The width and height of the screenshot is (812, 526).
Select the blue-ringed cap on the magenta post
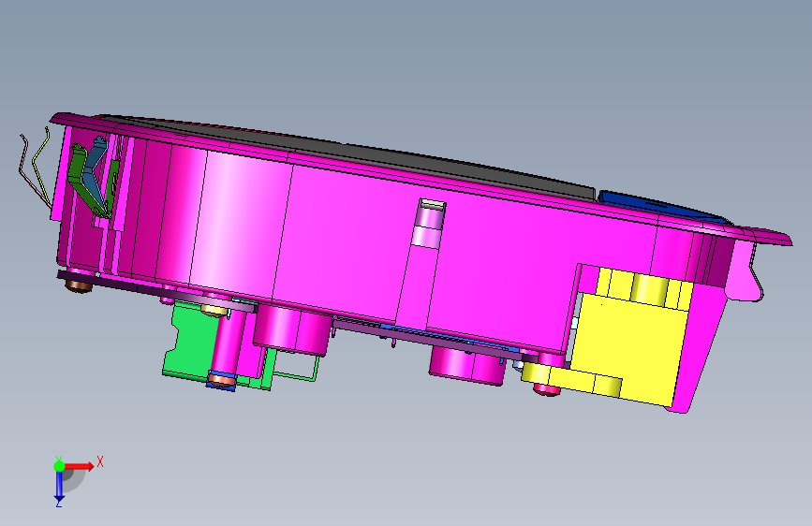click(x=222, y=379)
